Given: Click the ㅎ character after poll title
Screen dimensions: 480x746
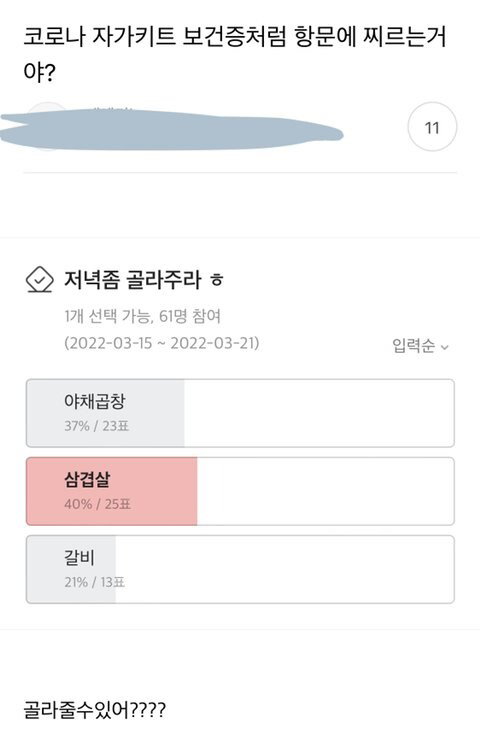Looking at the screenshot, I should (x=217, y=280).
